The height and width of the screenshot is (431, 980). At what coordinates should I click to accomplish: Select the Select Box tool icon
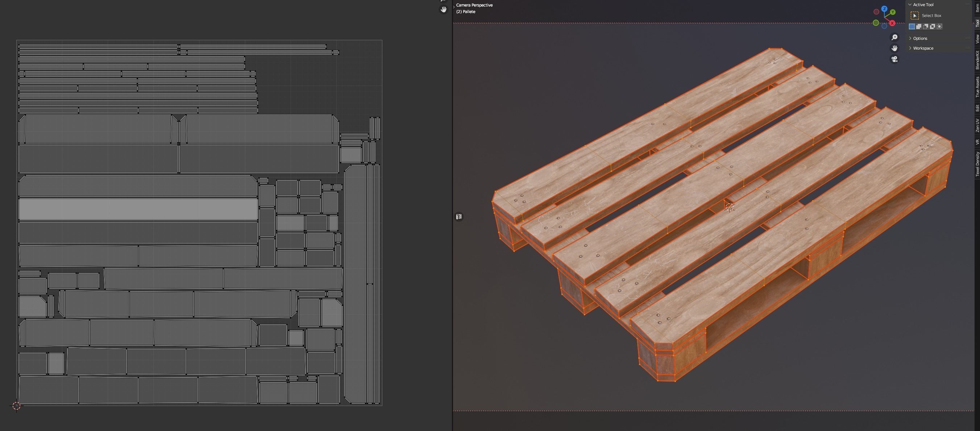[x=914, y=16]
